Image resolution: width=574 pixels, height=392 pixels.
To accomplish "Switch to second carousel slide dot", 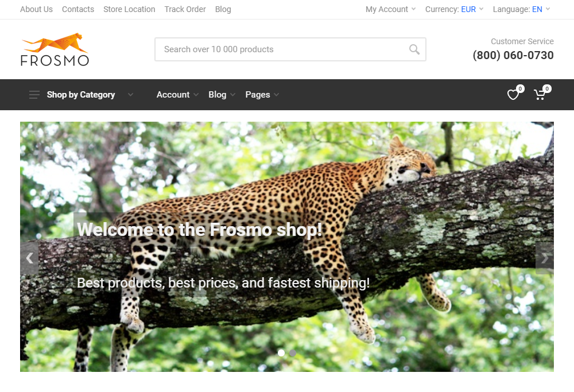I will click(x=293, y=353).
